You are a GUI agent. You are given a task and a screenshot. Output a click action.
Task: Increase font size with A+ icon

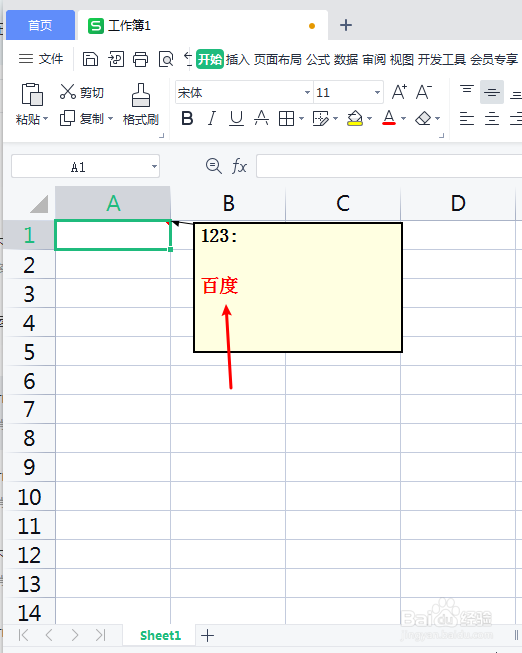pyautogui.click(x=399, y=92)
